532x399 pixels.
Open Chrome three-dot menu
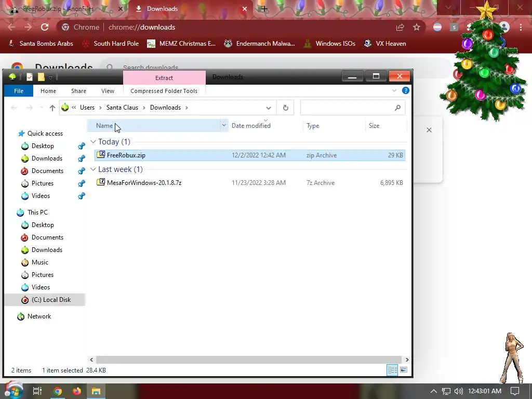(x=521, y=27)
